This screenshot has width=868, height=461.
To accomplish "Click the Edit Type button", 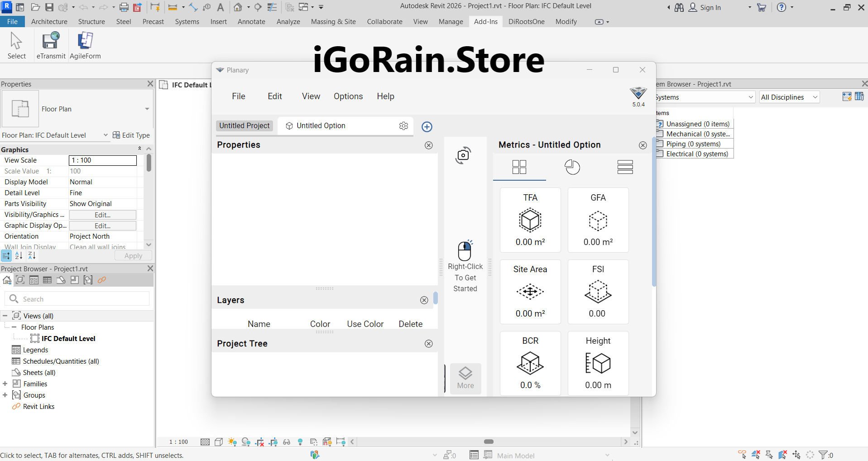I will pos(131,135).
